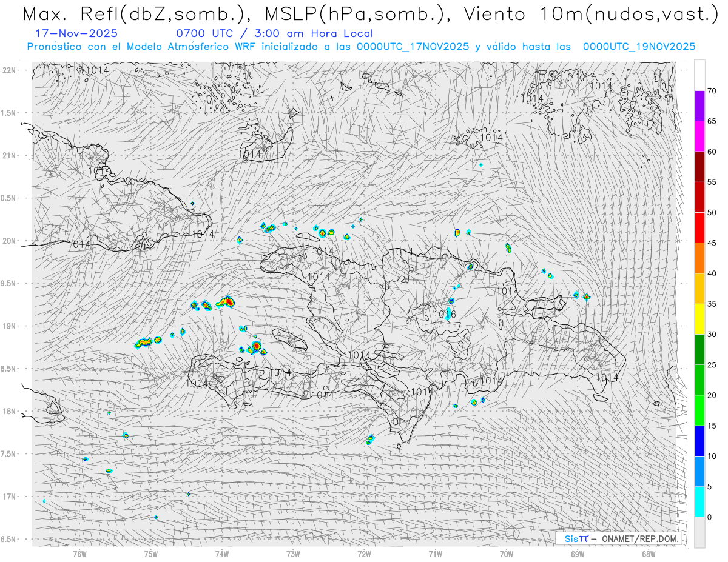Select the 75W longitude label
Screen dimensions: 728x562
click(x=150, y=554)
